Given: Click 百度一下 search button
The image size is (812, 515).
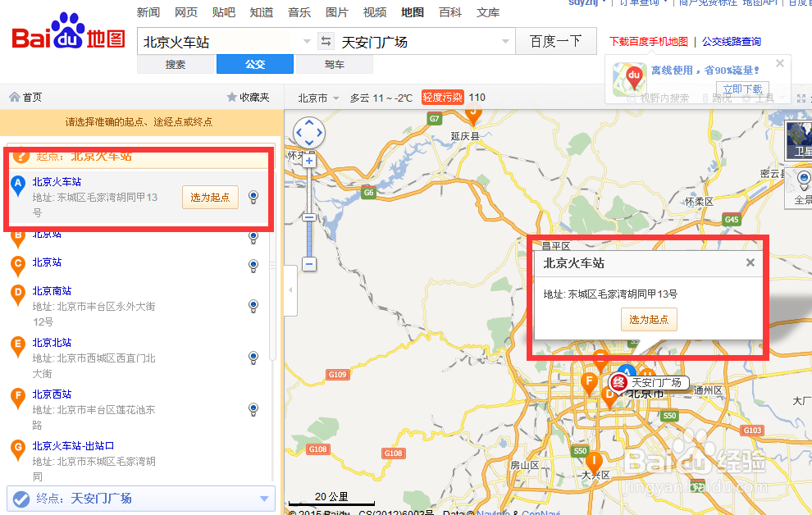Looking at the screenshot, I should (x=556, y=41).
